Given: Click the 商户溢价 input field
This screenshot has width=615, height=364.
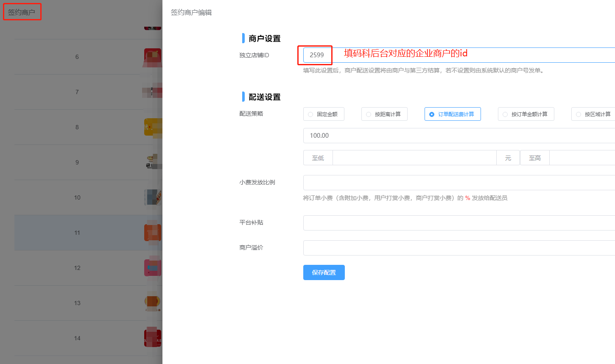Looking at the screenshot, I should pyautogui.click(x=424, y=247).
